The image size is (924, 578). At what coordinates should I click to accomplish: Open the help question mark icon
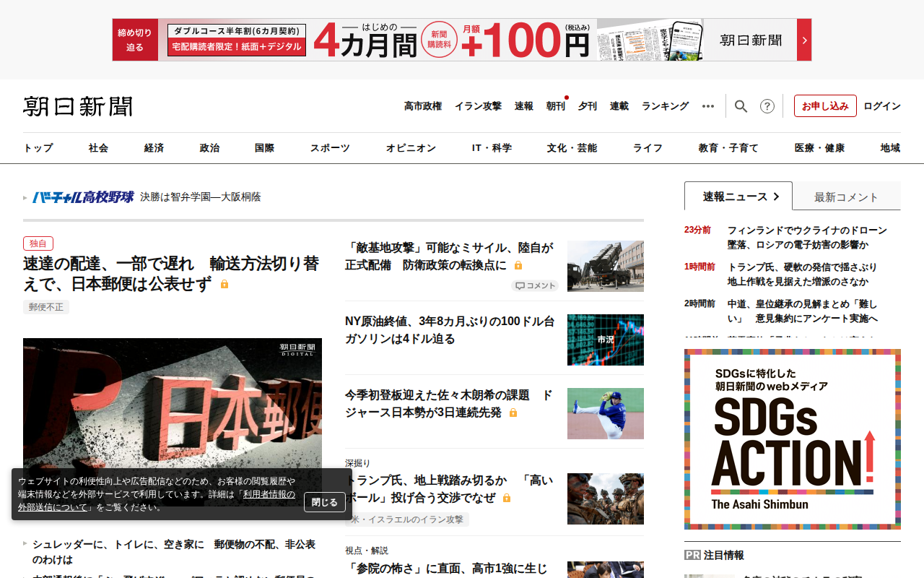click(x=767, y=106)
